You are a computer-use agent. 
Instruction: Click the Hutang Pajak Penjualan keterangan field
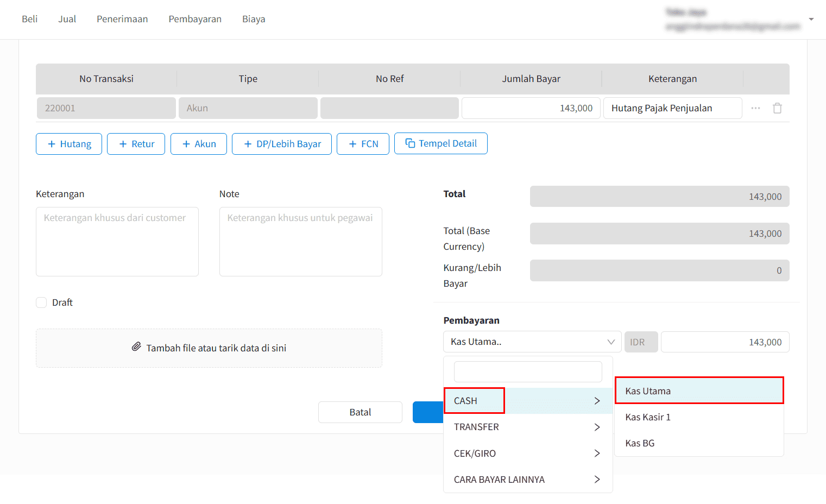673,108
